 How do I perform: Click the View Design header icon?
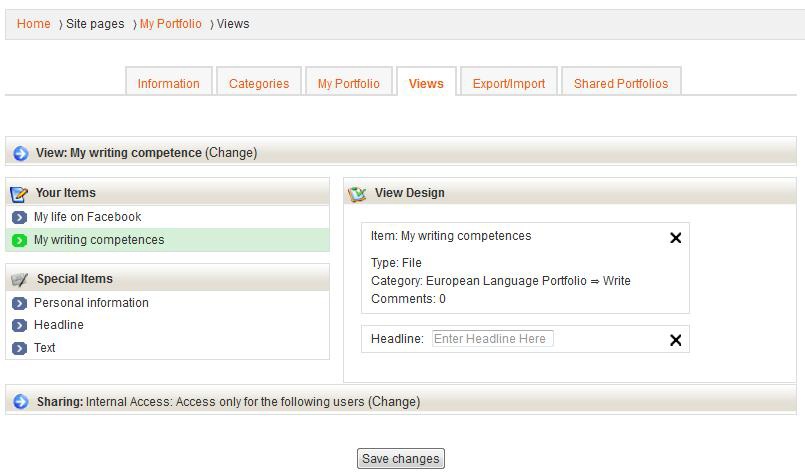pos(357,193)
